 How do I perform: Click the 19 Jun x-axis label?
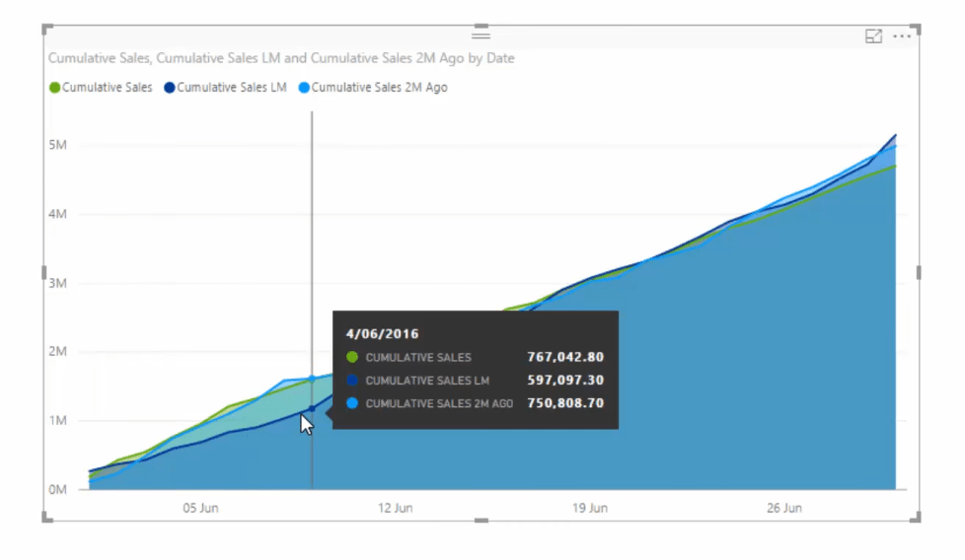(590, 508)
